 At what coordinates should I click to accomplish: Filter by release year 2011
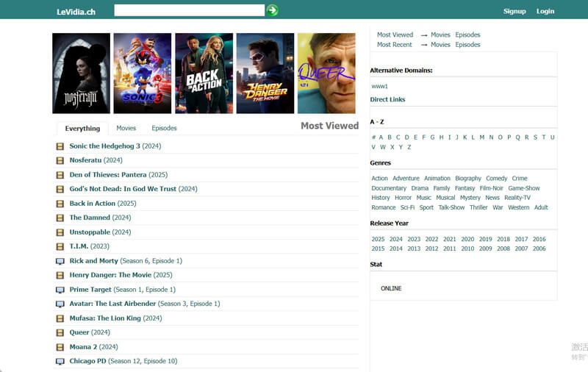[x=450, y=248]
